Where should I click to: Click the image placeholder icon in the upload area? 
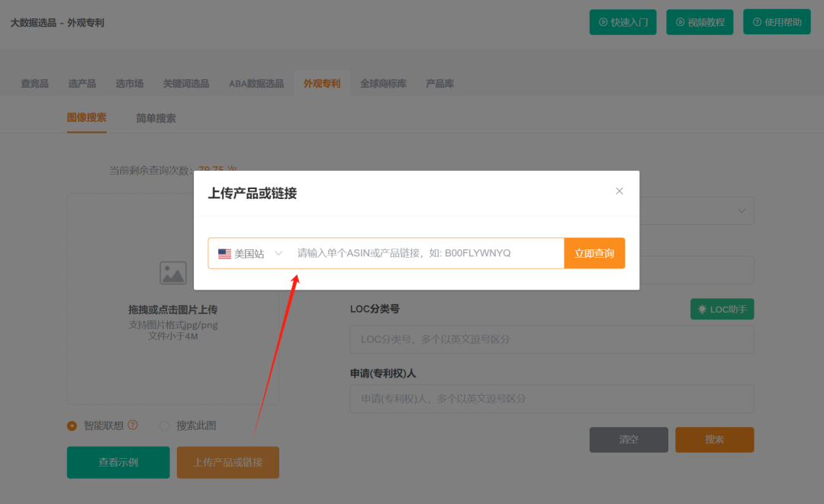point(172,272)
